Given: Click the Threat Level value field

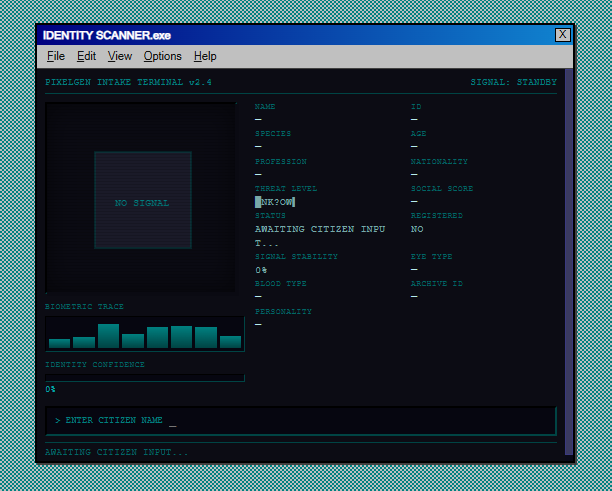Looking at the screenshot, I should click(275, 202).
